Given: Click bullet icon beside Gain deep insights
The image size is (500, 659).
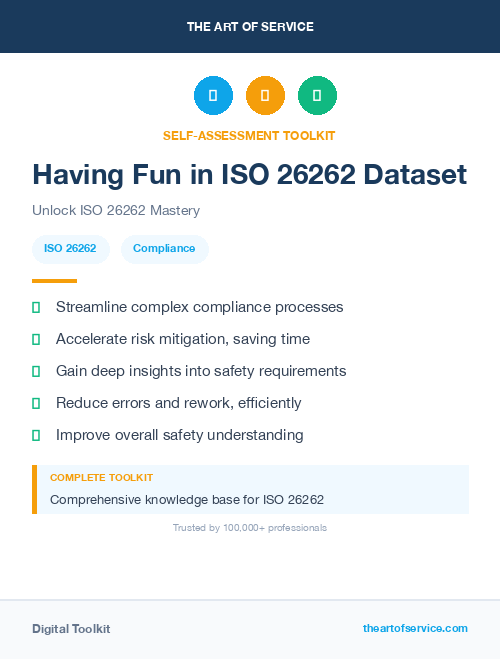Looking at the screenshot, I should [x=36, y=371].
